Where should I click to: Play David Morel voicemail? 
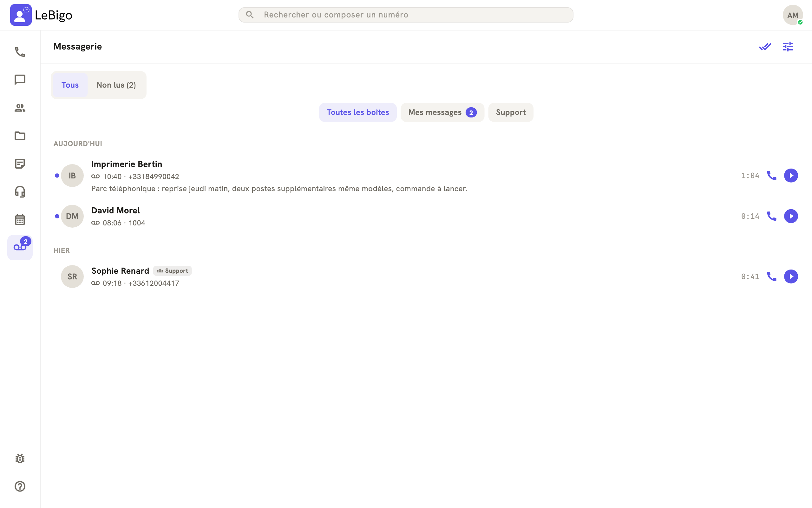coord(791,216)
